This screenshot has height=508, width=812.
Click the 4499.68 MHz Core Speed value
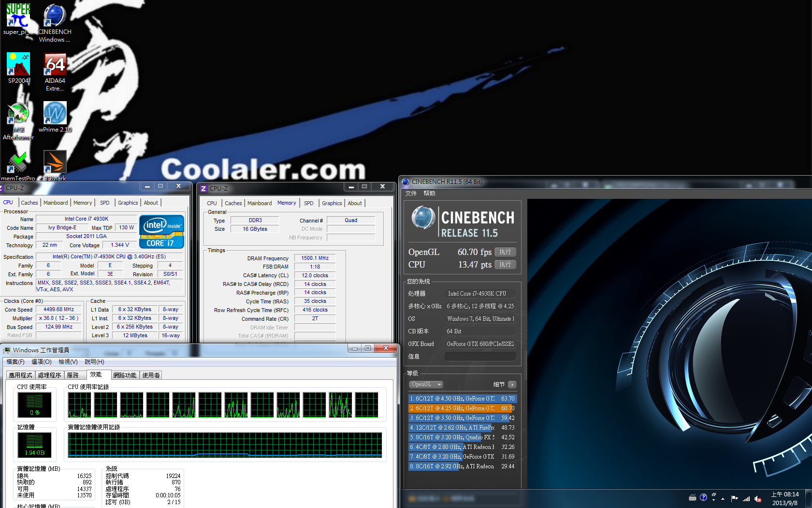point(59,310)
